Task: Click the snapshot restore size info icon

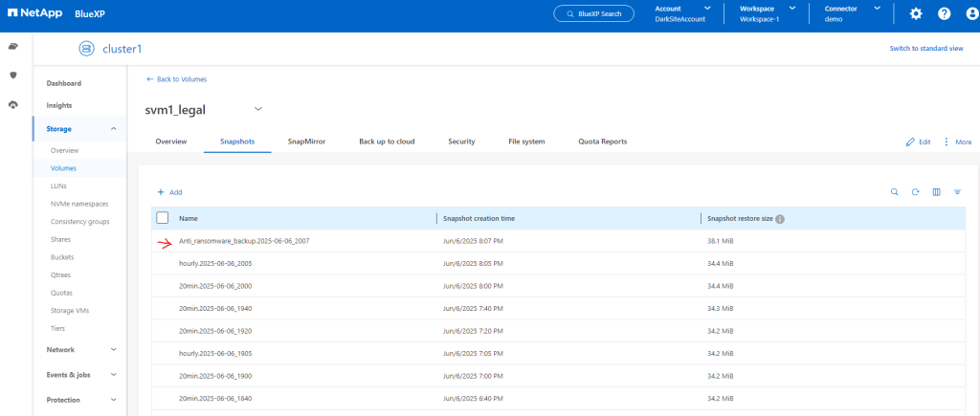Action: [780, 219]
